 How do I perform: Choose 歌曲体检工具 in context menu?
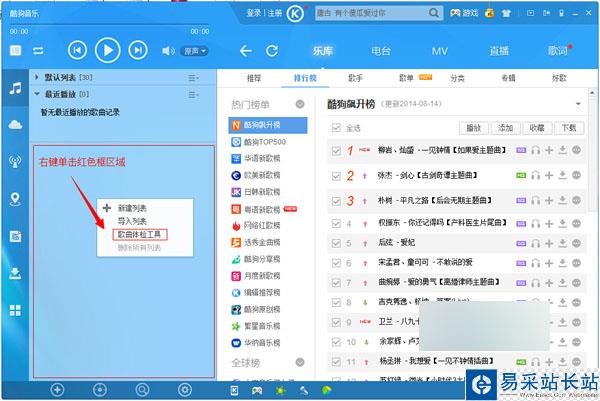[140, 234]
